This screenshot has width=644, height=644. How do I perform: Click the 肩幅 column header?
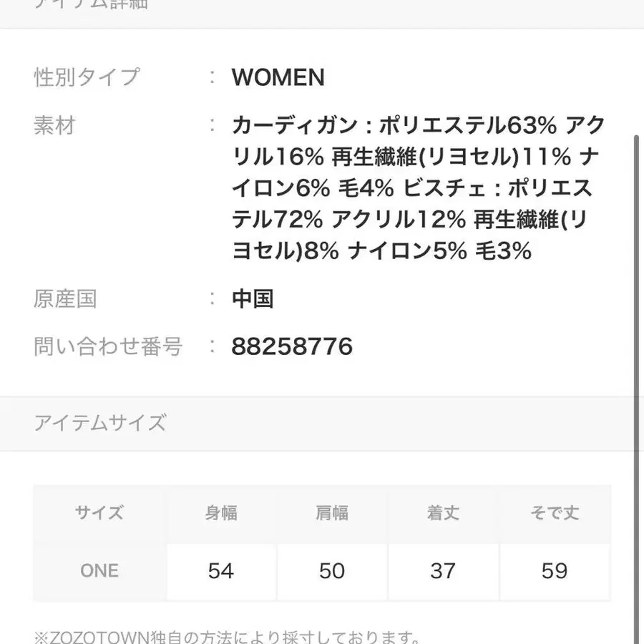(332, 513)
